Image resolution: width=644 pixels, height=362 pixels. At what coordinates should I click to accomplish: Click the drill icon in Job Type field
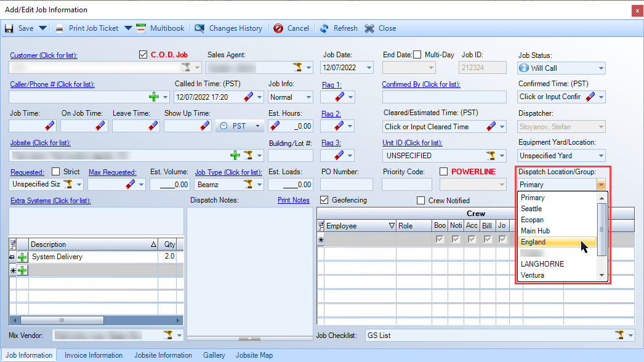click(x=248, y=185)
